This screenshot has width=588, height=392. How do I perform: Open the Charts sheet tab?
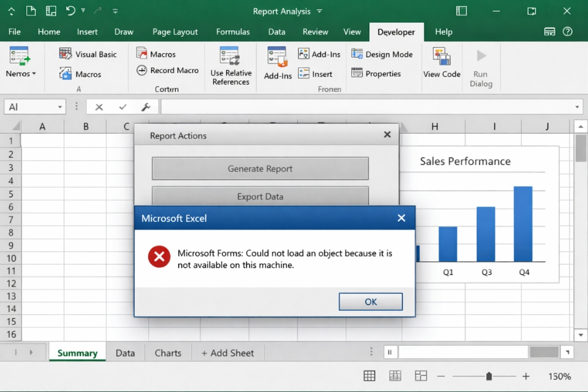tap(168, 352)
